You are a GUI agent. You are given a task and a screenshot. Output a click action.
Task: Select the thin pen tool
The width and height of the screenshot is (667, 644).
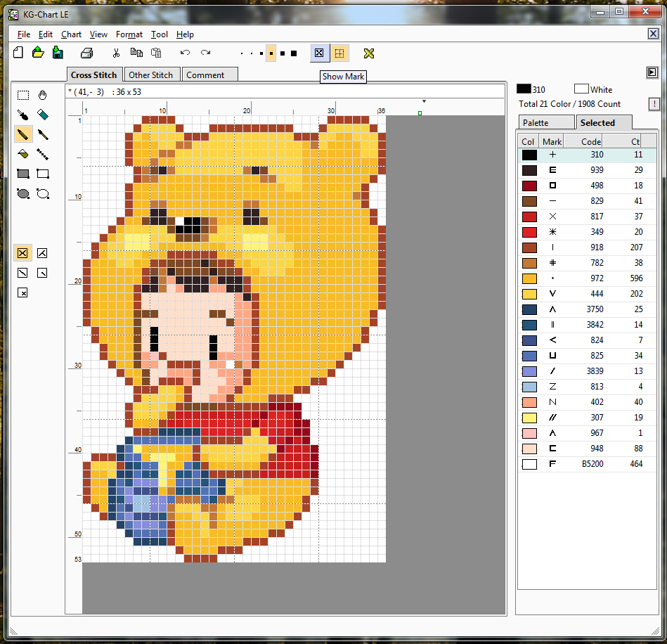[43, 134]
